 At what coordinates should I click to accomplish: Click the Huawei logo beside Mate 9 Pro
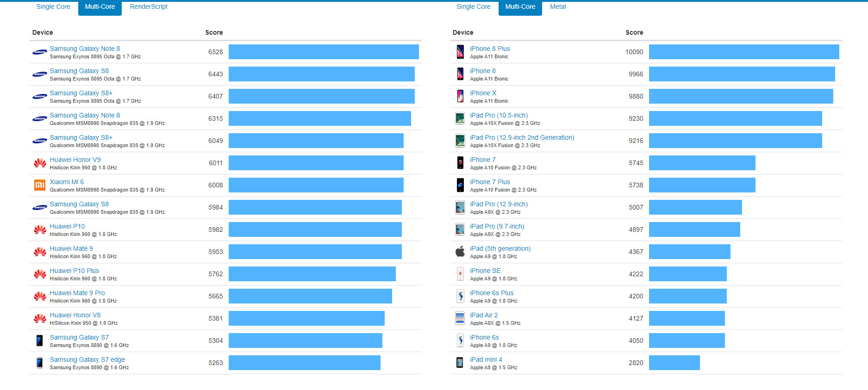click(x=40, y=296)
